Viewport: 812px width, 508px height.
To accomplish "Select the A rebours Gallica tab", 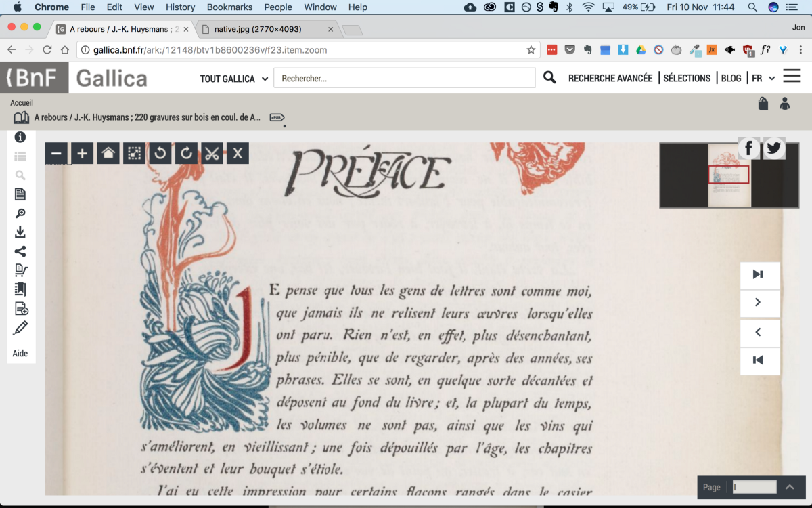I will [x=122, y=29].
